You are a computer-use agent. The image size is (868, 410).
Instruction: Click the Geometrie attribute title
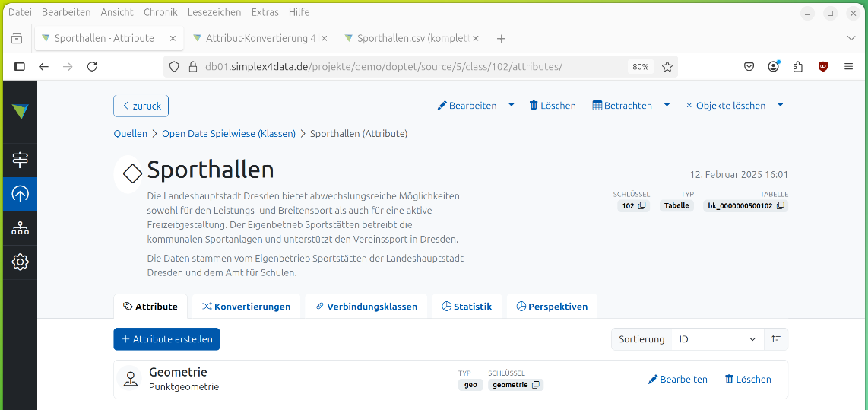click(x=179, y=372)
